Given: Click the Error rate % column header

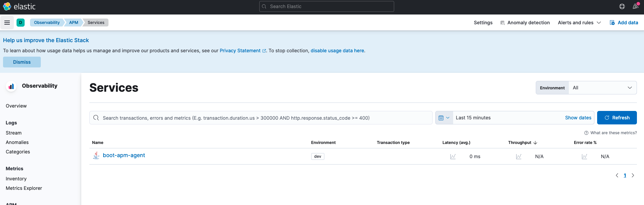Looking at the screenshot, I should click(x=585, y=143).
